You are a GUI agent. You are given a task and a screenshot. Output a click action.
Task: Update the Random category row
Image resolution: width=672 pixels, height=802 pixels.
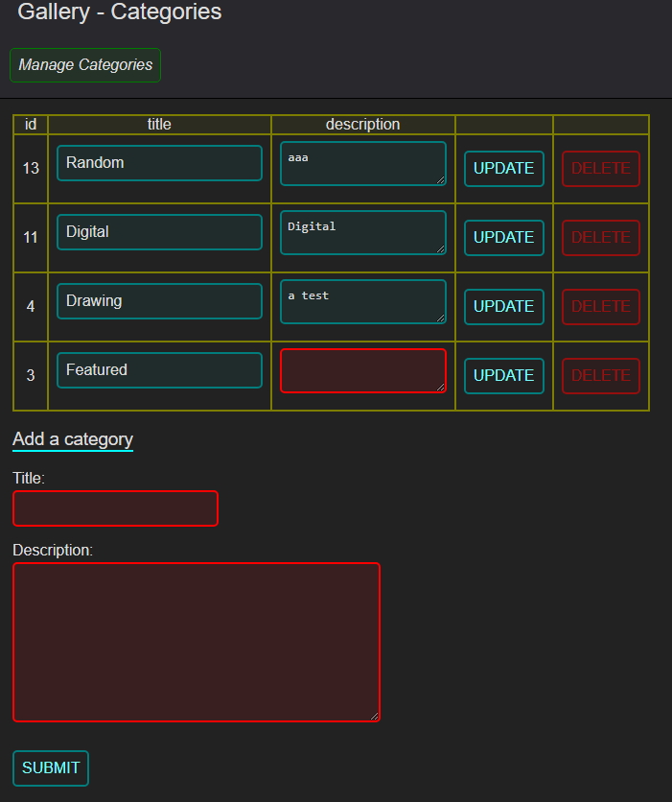click(503, 169)
